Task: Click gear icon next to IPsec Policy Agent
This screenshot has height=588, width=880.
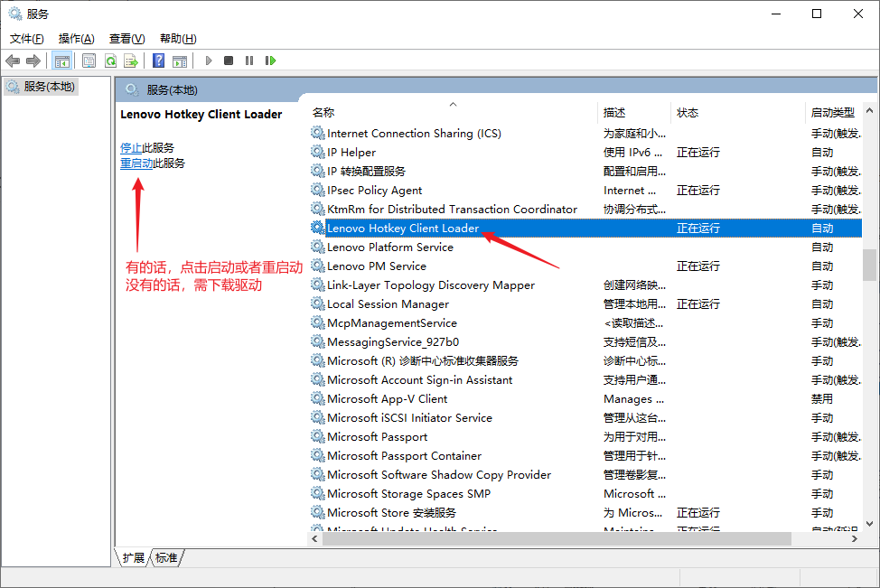Action: (318, 191)
